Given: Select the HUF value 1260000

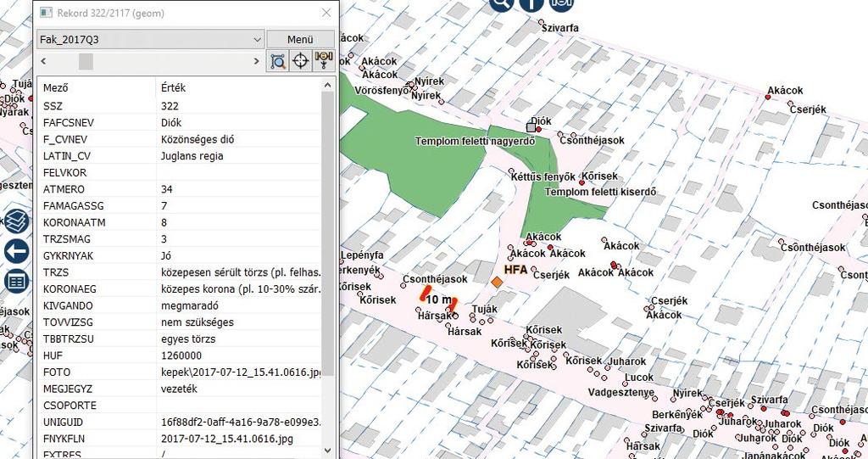Looking at the screenshot, I should [x=181, y=355].
